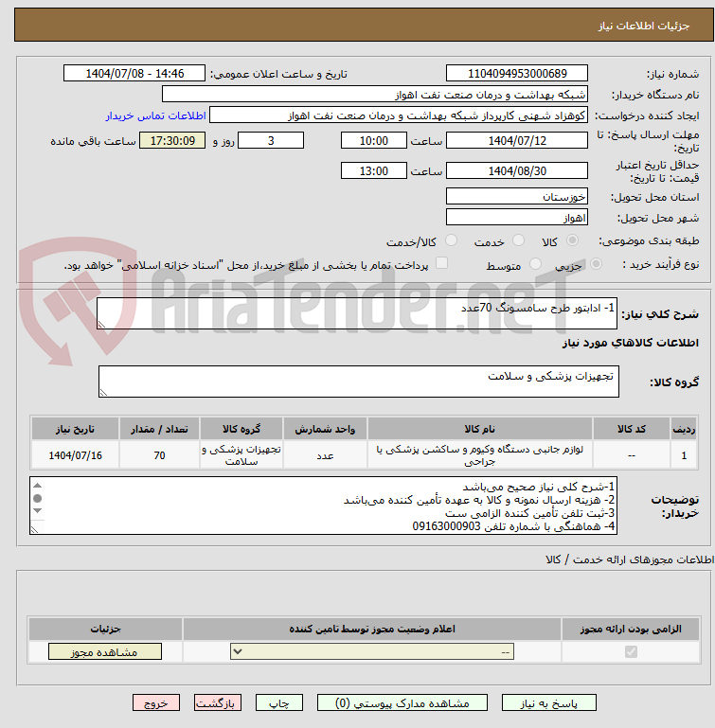
Task: Click the نام دستگاه خریدار field
Action: tap(374, 95)
